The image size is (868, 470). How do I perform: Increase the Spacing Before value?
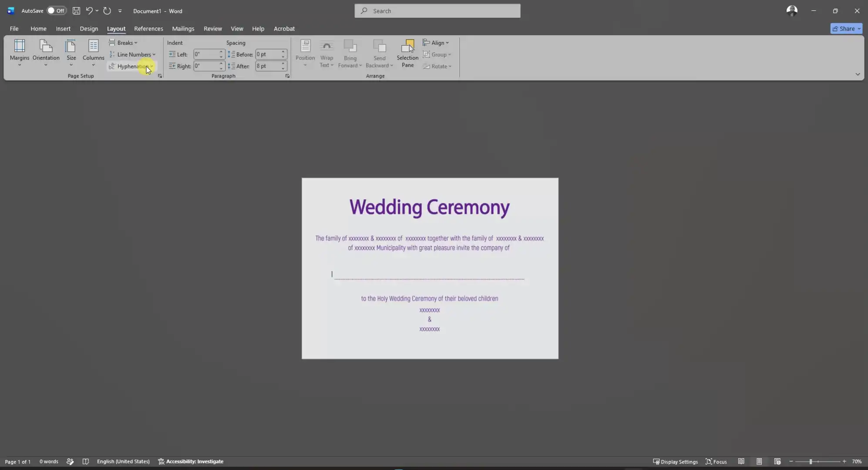pyautogui.click(x=283, y=52)
